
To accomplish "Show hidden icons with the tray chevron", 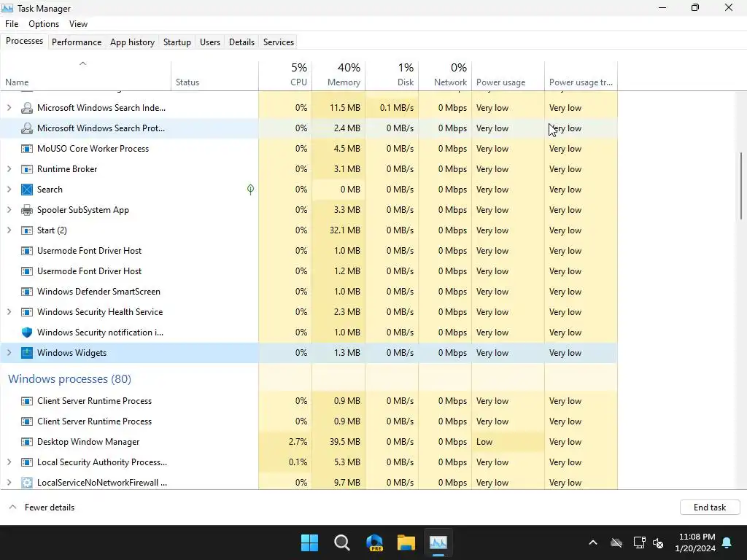I will tap(593, 542).
